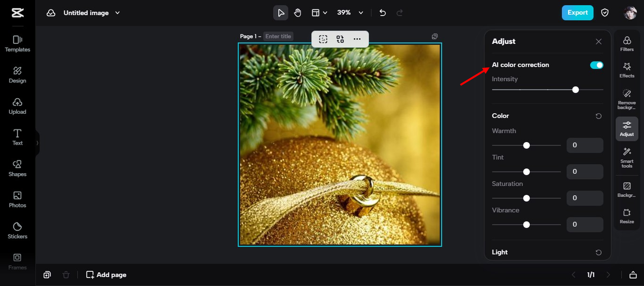
Task: Click the duplicate page icon in bottom bar
Action: point(47,275)
